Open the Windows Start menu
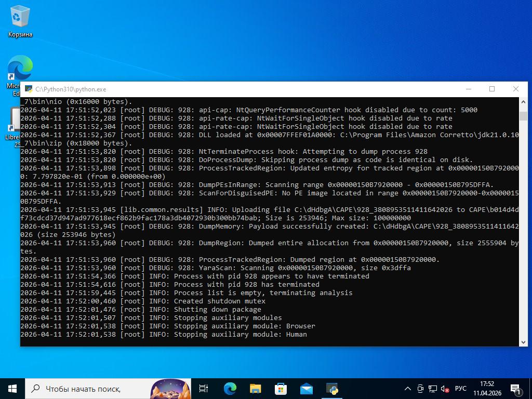This screenshot has width=532, height=399. tap(12, 389)
